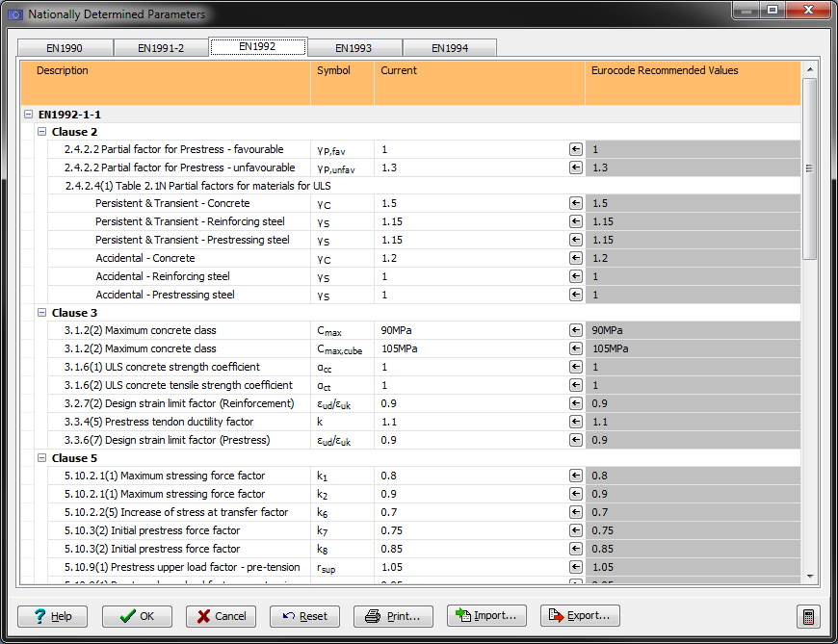This screenshot has width=838, height=644.
Task: Select the EN1992 tab
Action: 257,46
